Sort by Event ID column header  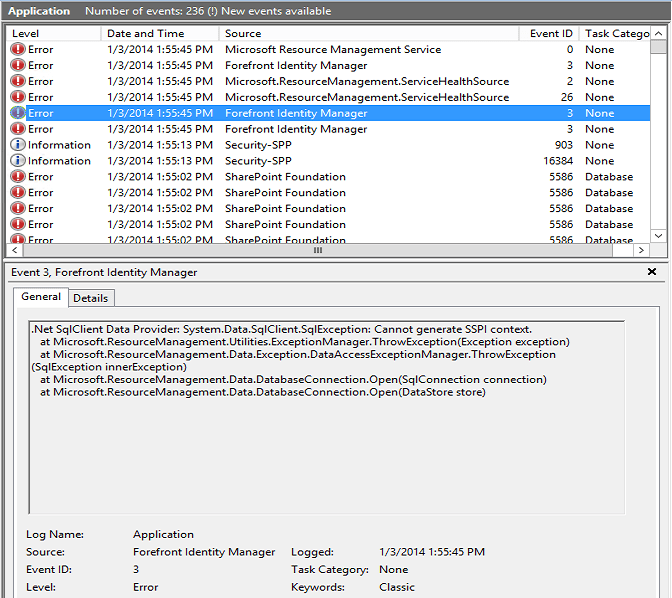pyautogui.click(x=549, y=33)
